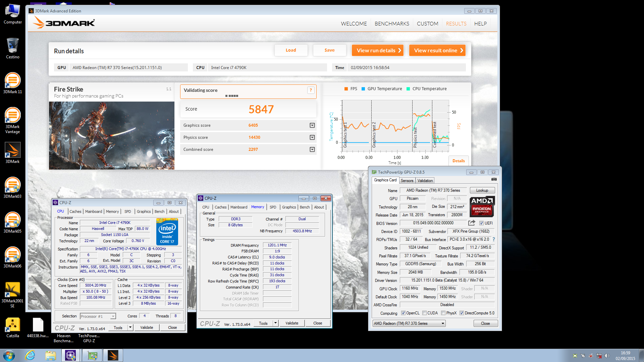This screenshot has height=362, width=644.
Task: Open Mainboard tab in left CPU-Z window
Action: pyautogui.click(x=94, y=212)
